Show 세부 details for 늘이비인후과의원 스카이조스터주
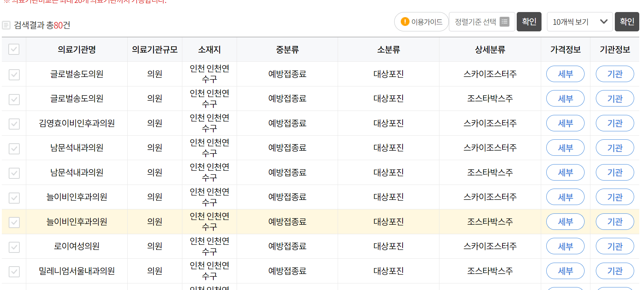This screenshot has height=290, width=644. pyautogui.click(x=565, y=197)
